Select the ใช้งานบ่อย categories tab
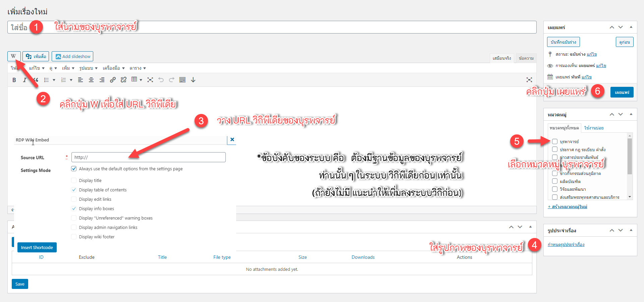 point(594,128)
